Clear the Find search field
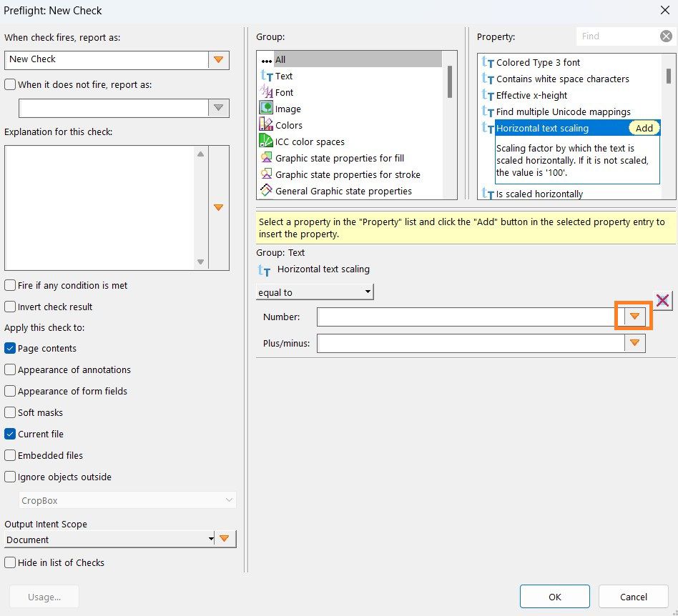Viewport: 678px width, 616px height. 666,36
